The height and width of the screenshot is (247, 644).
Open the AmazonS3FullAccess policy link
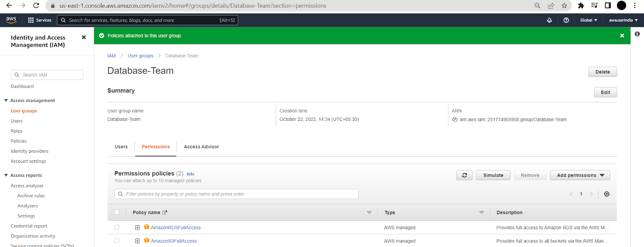tap(173, 241)
